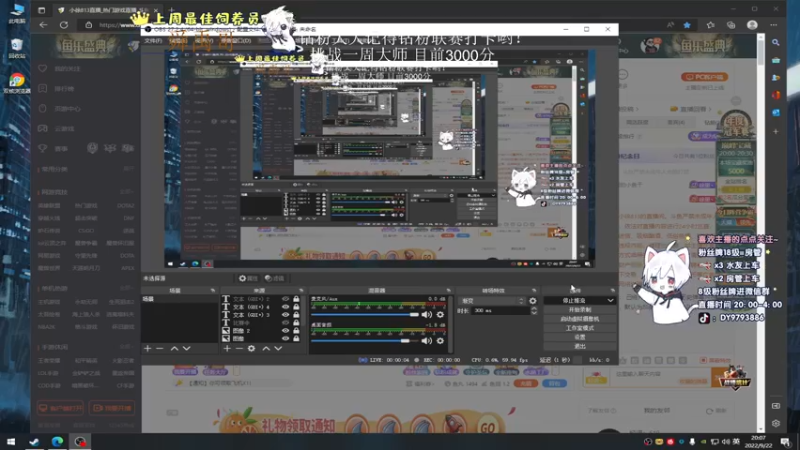Click the heart icon beside 我的关注
The width and height of the screenshot is (800, 450).
[43, 68]
